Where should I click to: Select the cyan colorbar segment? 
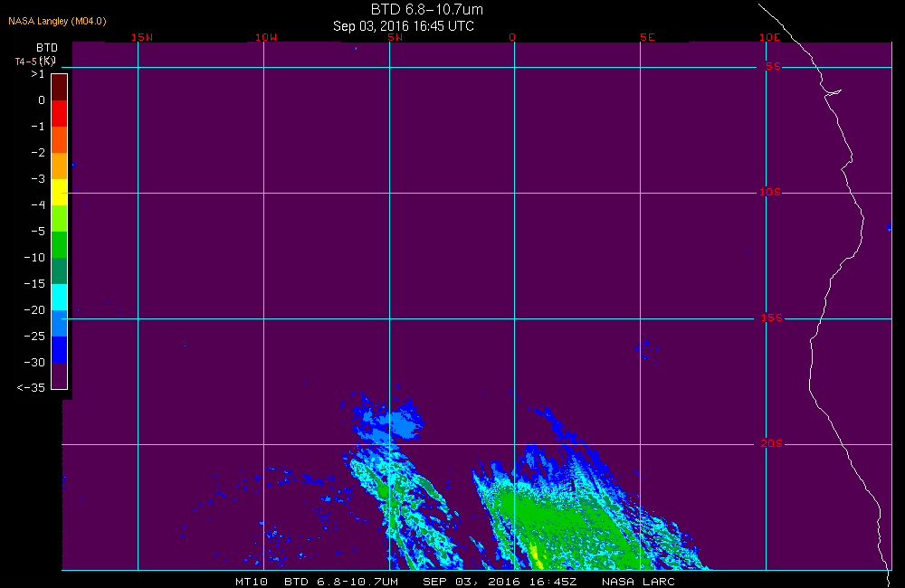[60, 298]
